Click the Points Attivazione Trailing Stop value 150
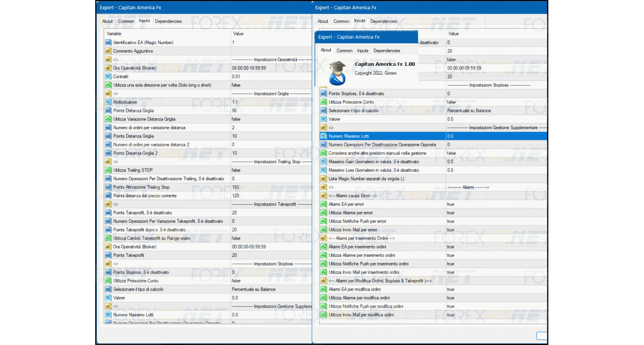 click(236, 187)
